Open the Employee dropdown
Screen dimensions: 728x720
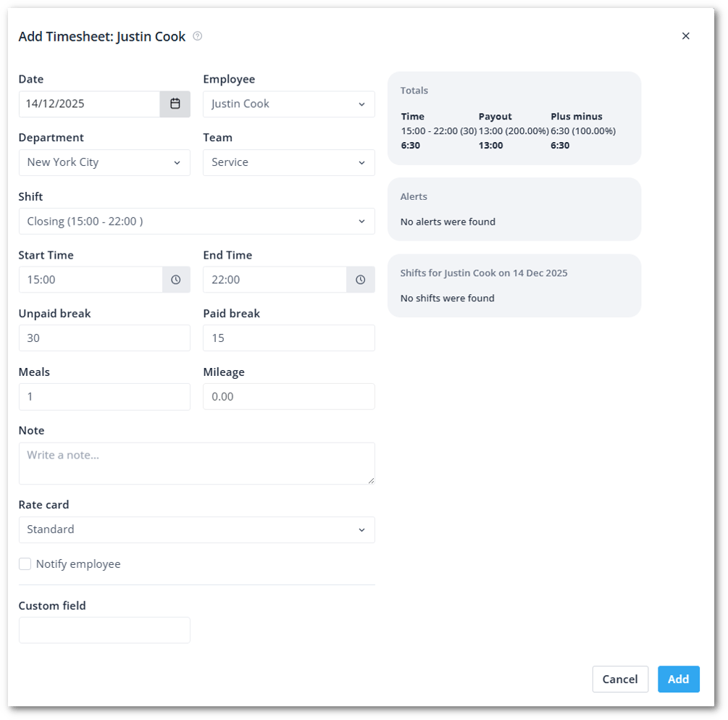289,104
